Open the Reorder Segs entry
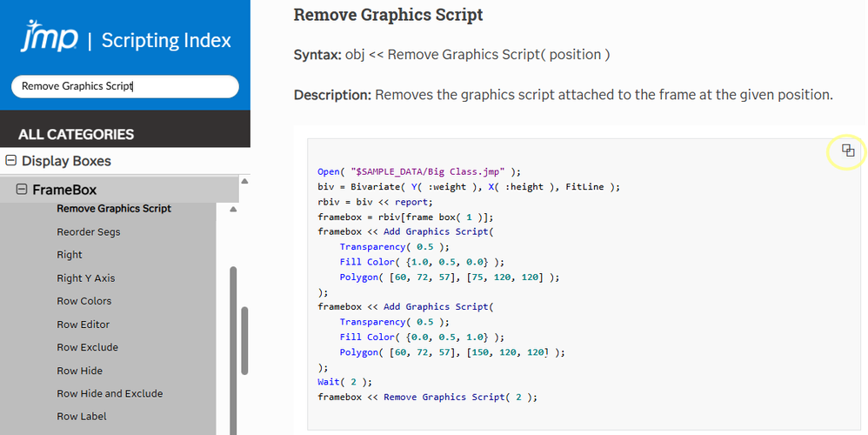Viewport: 868px width, 435px height. 89,232
